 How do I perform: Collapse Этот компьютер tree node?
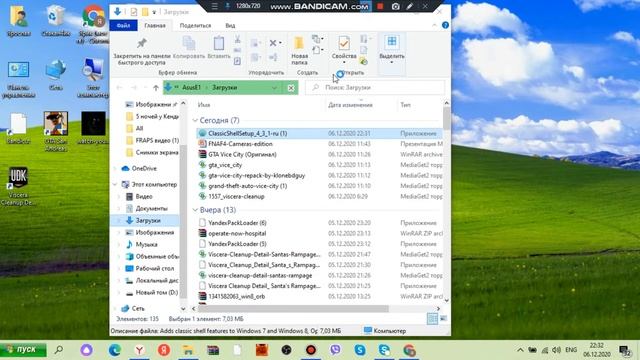pos(115,184)
